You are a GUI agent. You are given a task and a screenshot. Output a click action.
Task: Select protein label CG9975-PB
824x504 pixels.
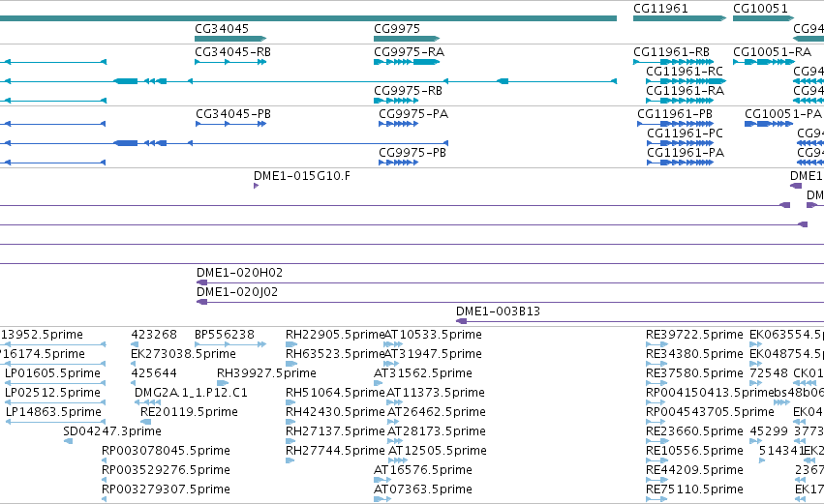pyautogui.click(x=412, y=153)
